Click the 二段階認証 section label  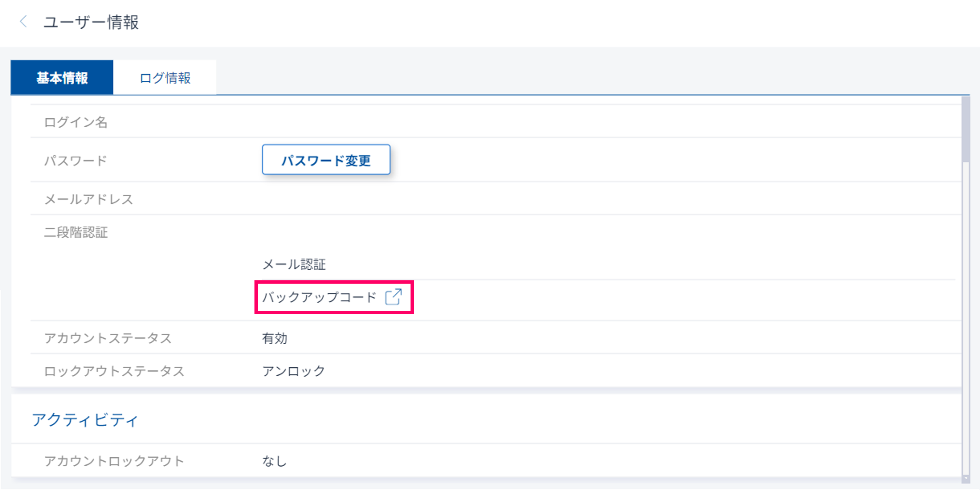coord(76,232)
